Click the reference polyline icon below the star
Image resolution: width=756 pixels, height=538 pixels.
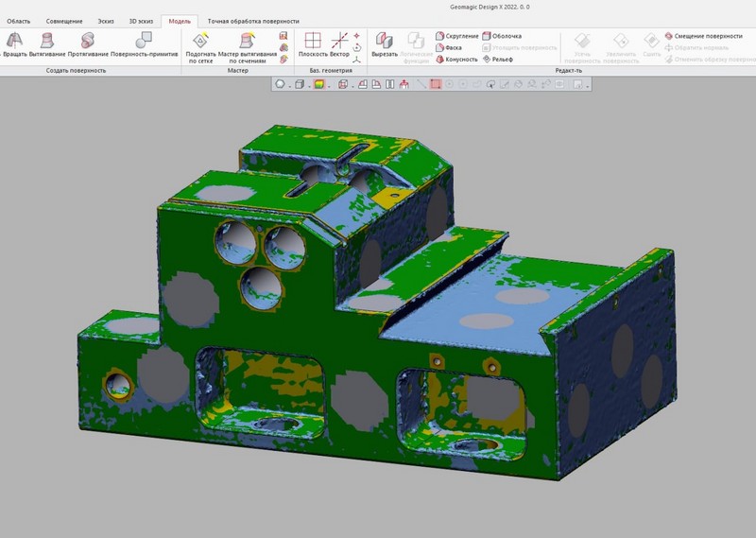click(x=357, y=47)
